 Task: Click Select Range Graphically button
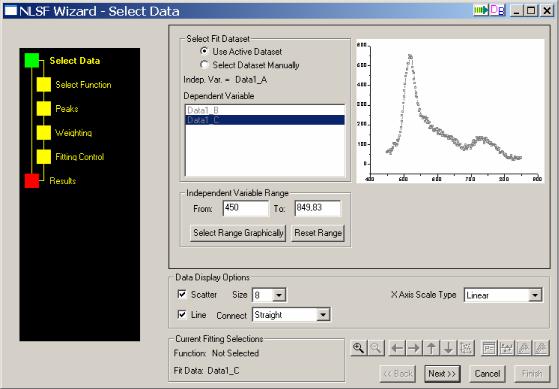(x=238, y=233)
